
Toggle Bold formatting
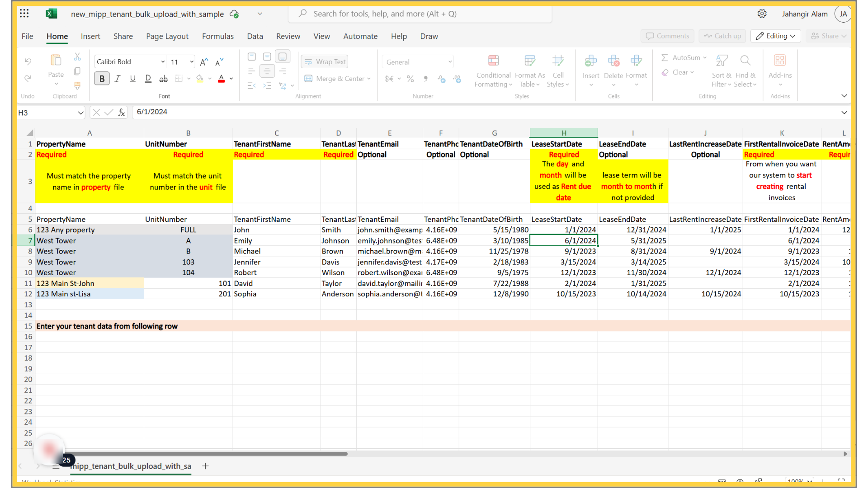click(x=102, y=79)
